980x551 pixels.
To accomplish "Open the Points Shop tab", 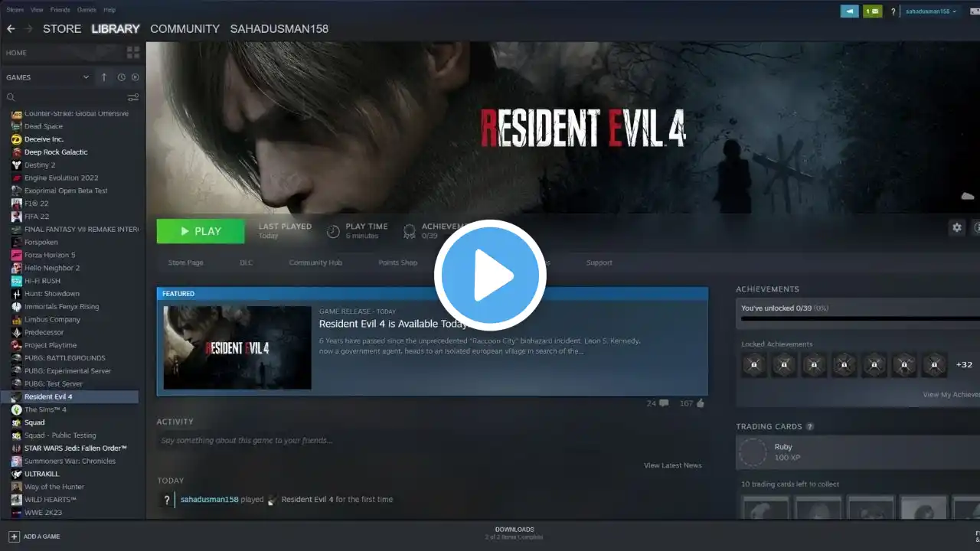I will click(398, 262).
